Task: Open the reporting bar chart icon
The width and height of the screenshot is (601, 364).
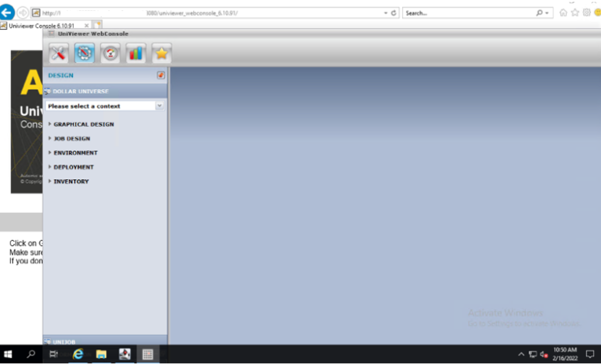Action: (136, 54)
